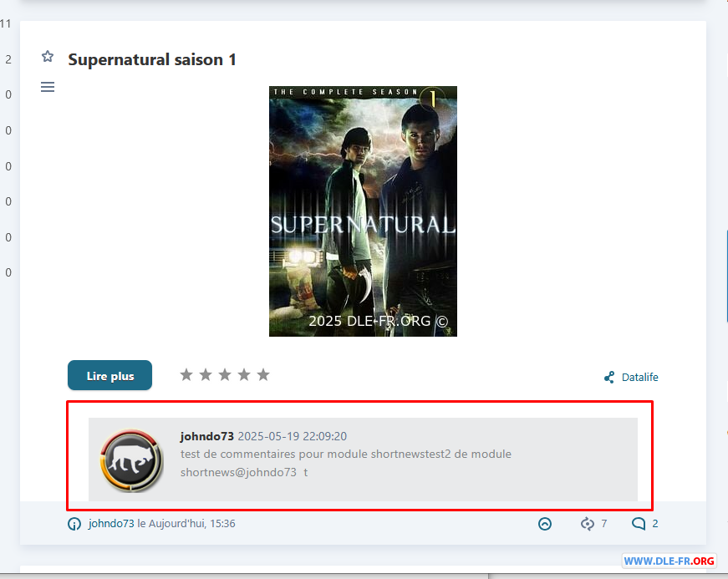Click the comment text starting "test de commentaires"

tap(346, 463)
